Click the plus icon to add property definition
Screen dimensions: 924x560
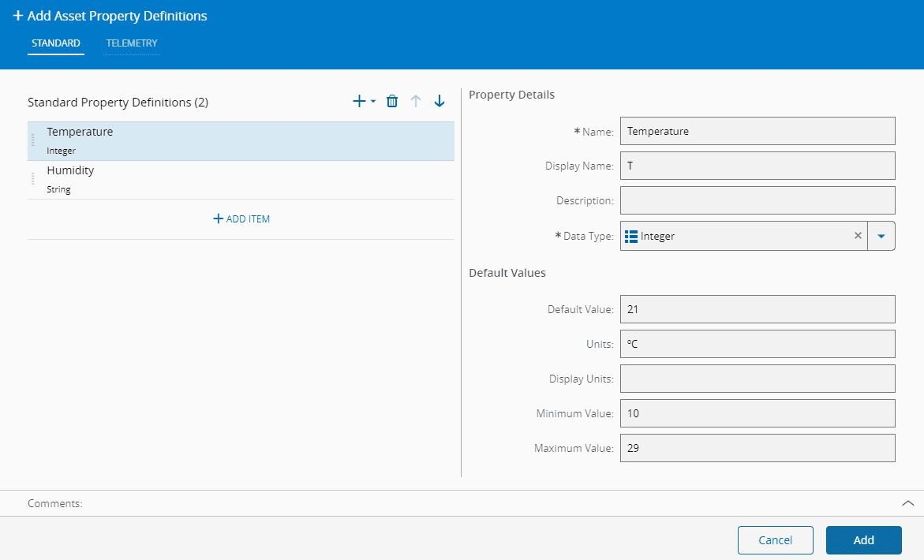(x=360, y=101)
